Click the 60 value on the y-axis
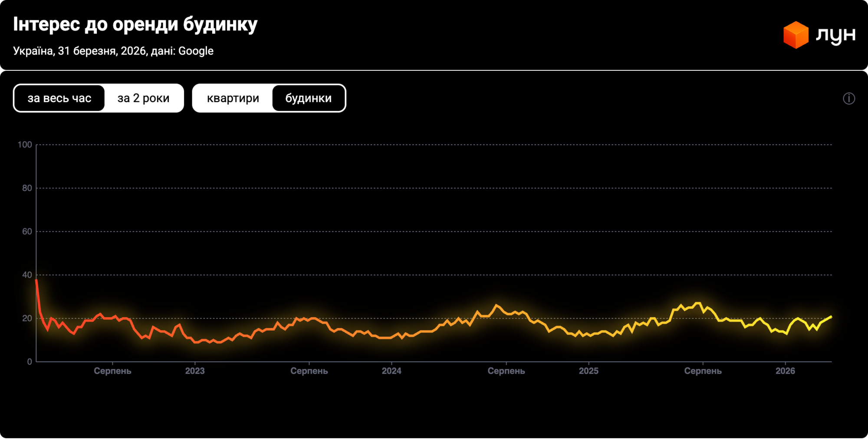 click(x=27, y=231)
